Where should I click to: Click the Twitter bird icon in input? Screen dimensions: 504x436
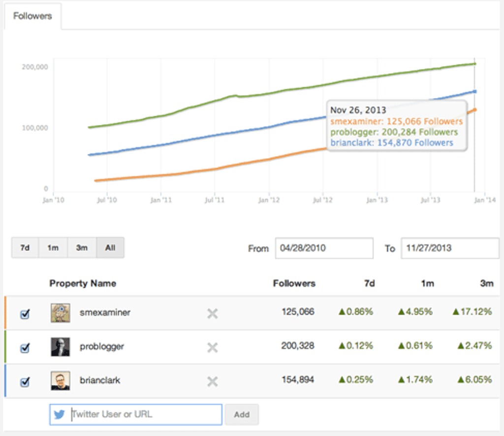59,414
